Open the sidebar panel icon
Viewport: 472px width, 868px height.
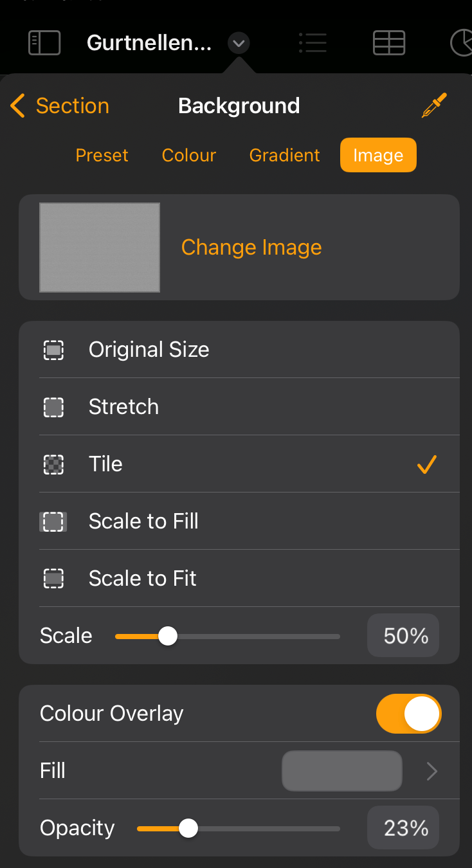[x=44, y=43]
